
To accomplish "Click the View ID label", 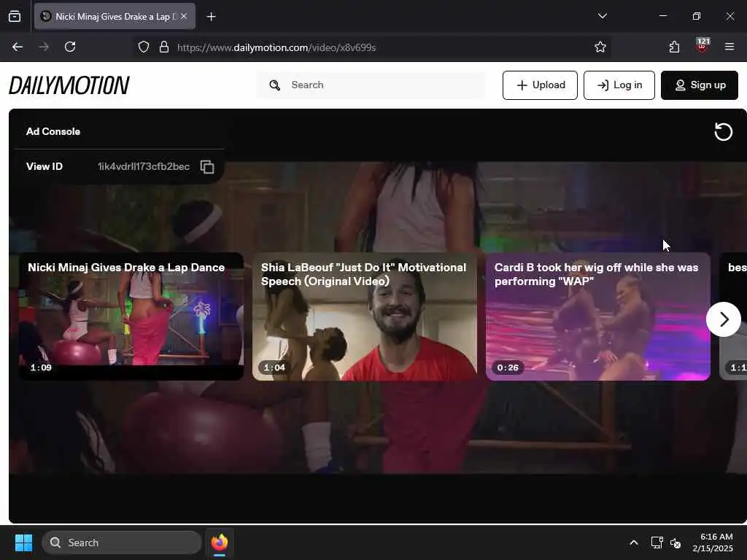I will (44, 166).
